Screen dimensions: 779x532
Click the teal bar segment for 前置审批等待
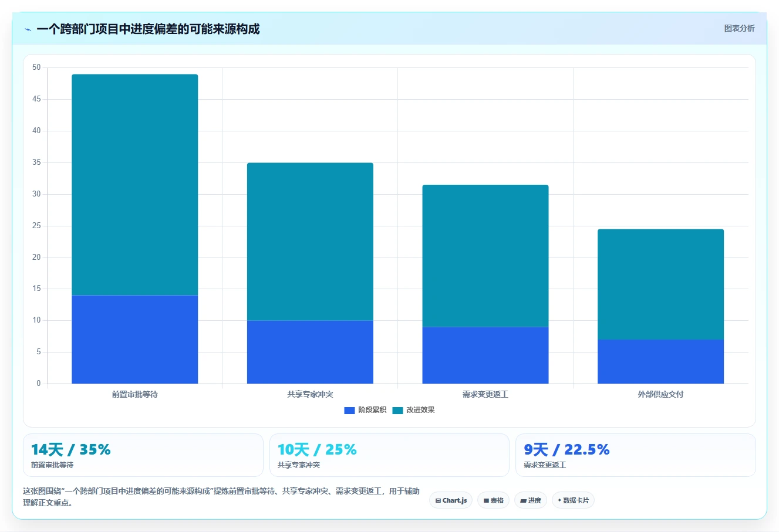135,185
